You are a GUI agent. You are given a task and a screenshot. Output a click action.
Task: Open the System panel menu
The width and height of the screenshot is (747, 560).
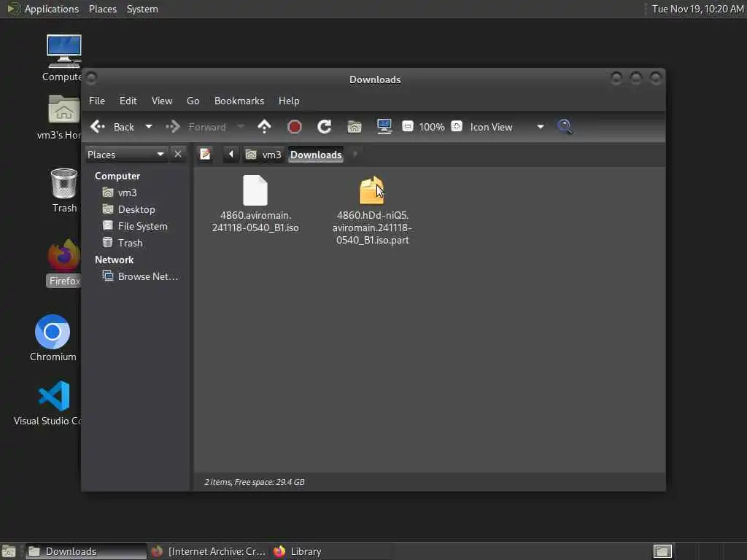point(142,9)
